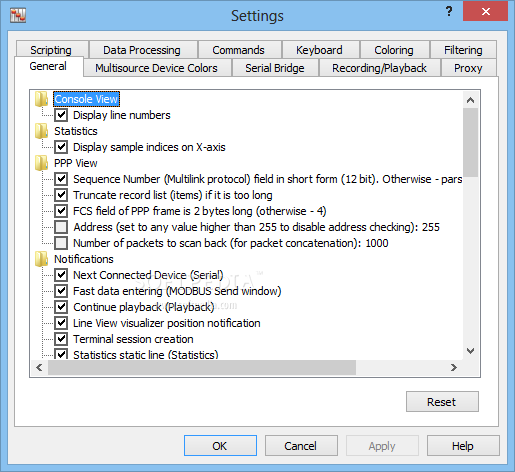This screenshot has height=472, width=515.
Task: Click the question mark help icon in title bar
Action: click(x=449, y=12)
